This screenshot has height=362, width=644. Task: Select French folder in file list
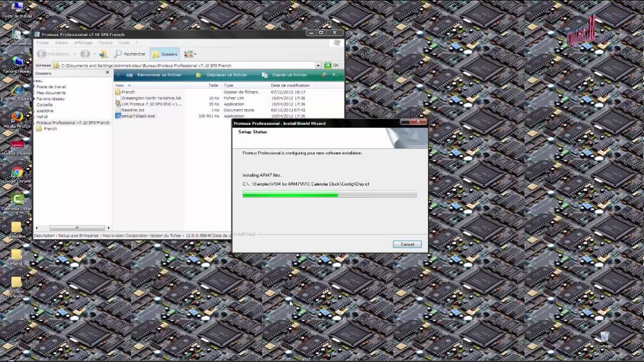[x=125, y=92]
